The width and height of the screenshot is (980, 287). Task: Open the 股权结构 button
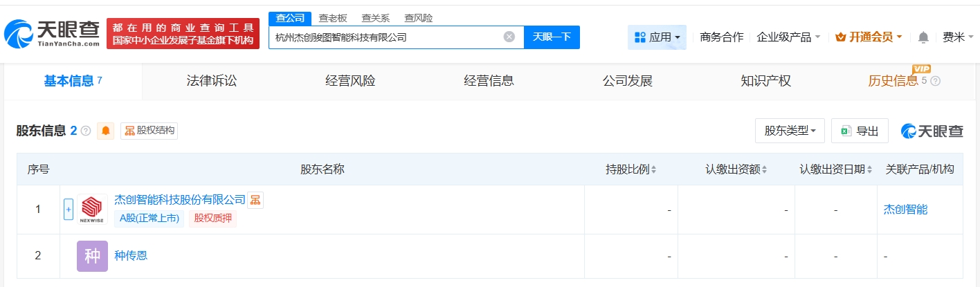(149, 131)
